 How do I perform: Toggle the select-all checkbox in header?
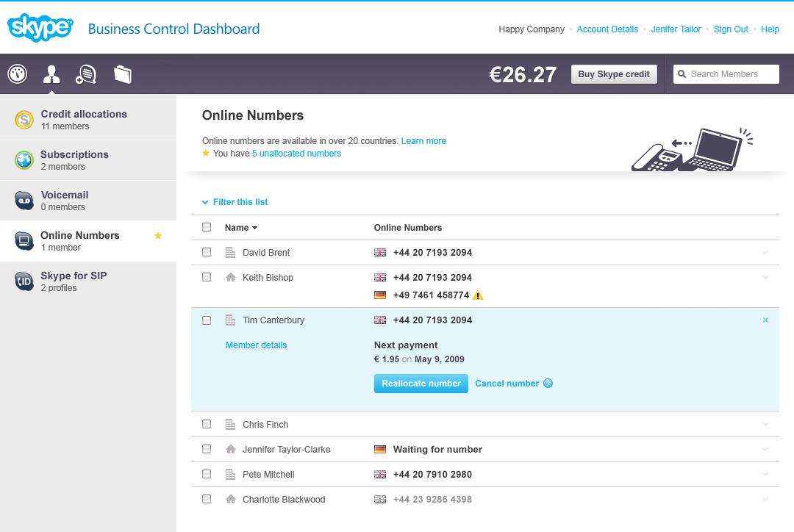207,228
